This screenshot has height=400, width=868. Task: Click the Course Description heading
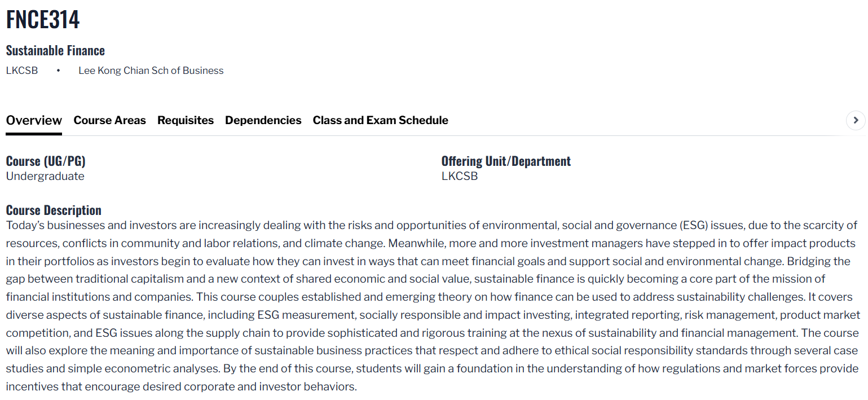(x=54, y=210)
